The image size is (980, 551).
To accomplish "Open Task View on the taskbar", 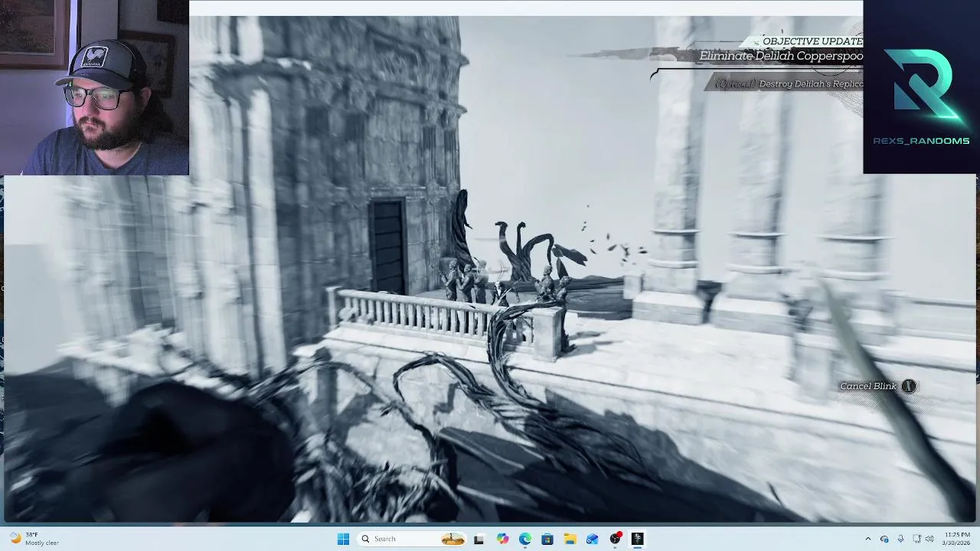I will 479,539.
